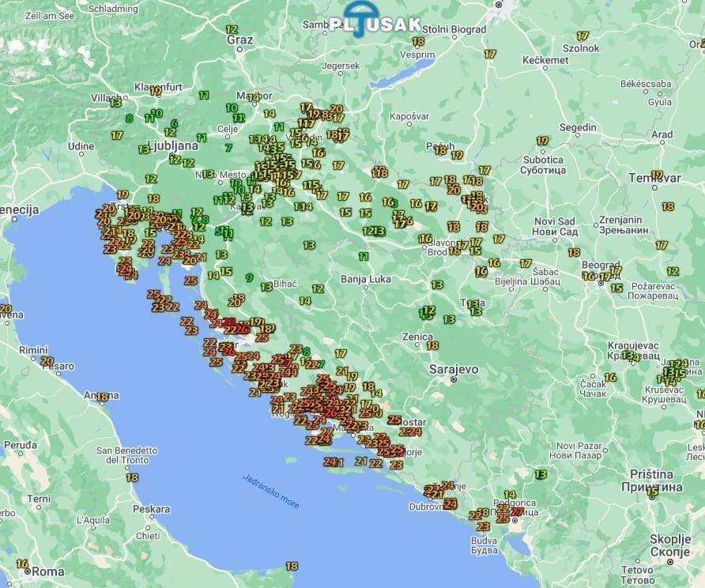Click the 15 marker near Priština
Screen dimensions: 705x588
click(652, 492)
